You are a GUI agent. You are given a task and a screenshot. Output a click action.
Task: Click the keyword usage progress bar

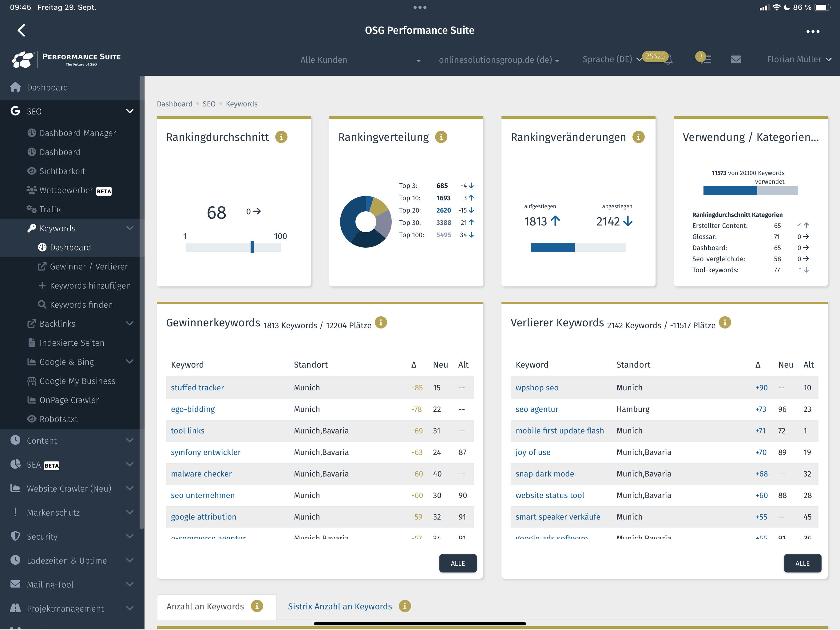(x=751, y=190)
